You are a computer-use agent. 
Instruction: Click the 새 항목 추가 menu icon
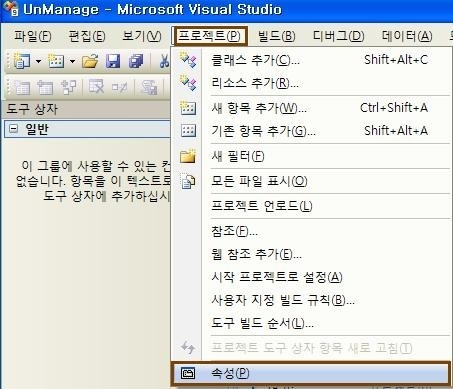(x=188, y=108)
